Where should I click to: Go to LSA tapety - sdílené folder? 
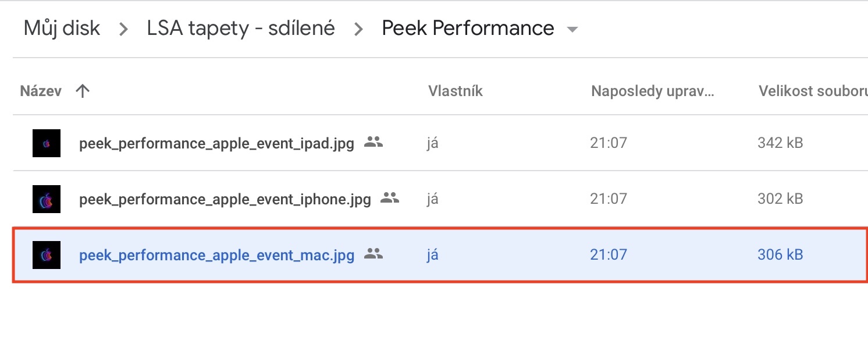coord(241,29)
